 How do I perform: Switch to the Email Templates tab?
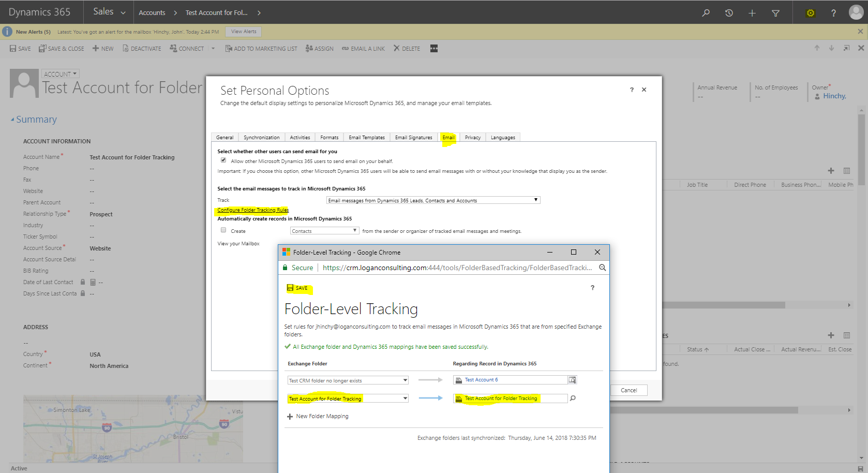pyautogui.click(x=366, y=137)
